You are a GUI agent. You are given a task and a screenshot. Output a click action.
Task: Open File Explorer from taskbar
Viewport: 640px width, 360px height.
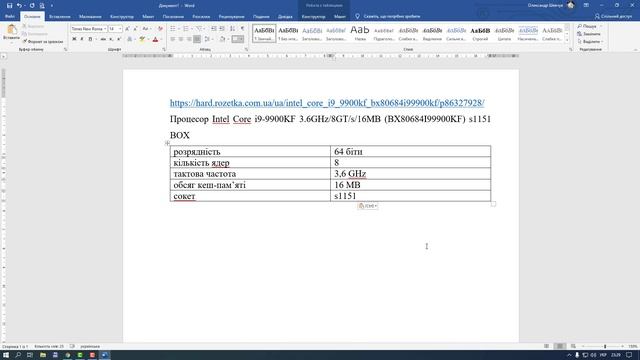pos(42,355)
